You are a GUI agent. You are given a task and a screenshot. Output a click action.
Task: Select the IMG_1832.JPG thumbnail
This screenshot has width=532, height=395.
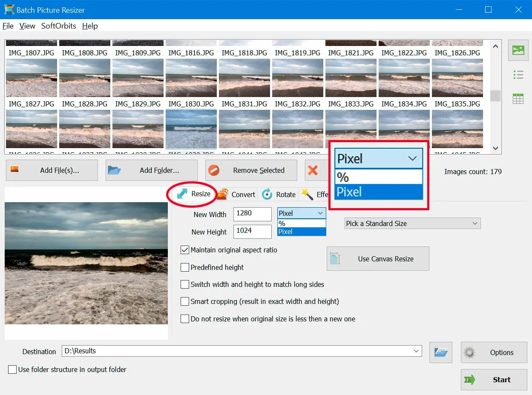click(x=298, y=78)
